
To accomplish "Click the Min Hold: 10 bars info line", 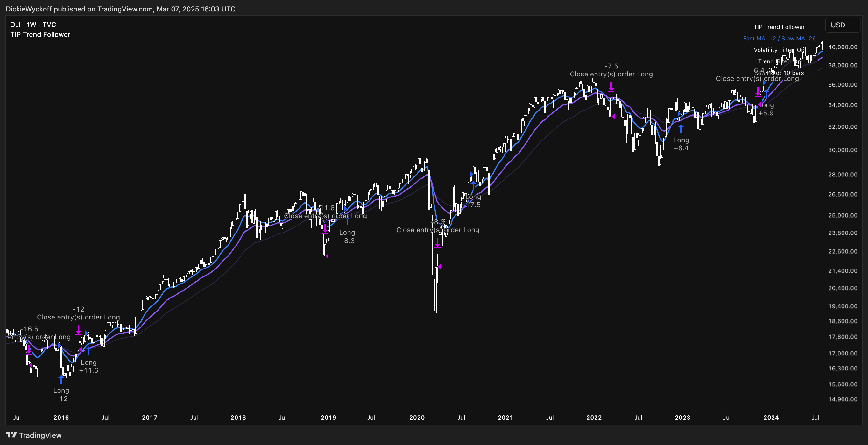I will [780, 73].
